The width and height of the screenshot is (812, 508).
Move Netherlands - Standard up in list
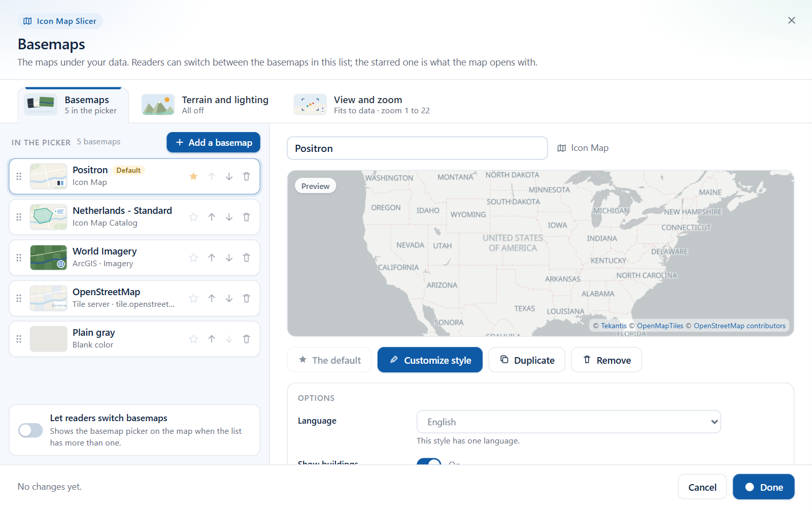212,217
